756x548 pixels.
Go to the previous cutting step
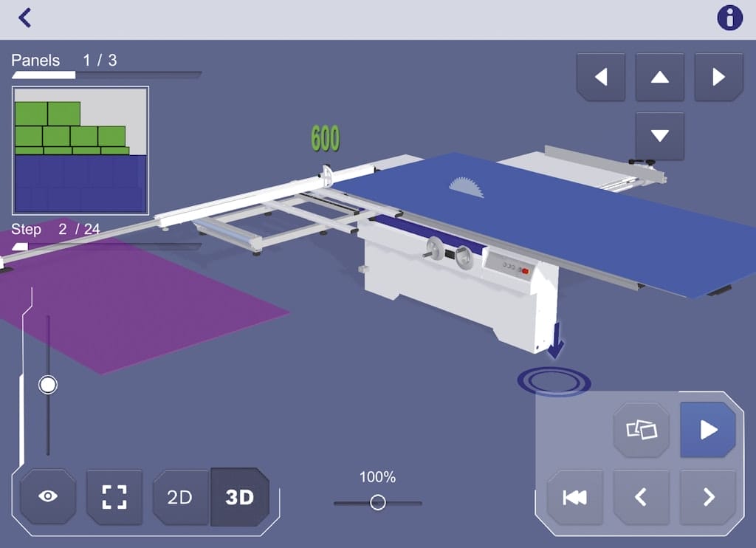click(x=641, y=497)
